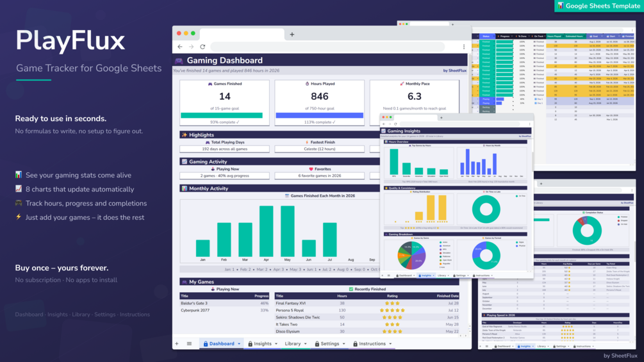Open new tab in Gaming Dashboard browser window
The width and height of the screenshot is (644, 362).
[292, 35]
